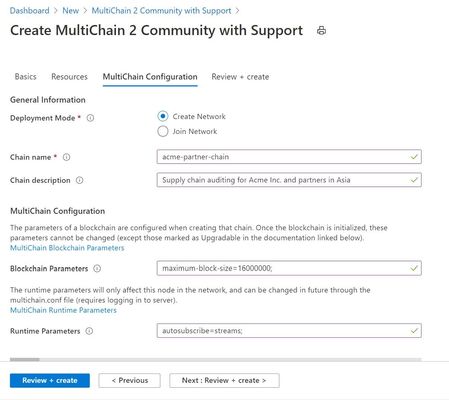Select the Create Network radio button

[163, 116]
